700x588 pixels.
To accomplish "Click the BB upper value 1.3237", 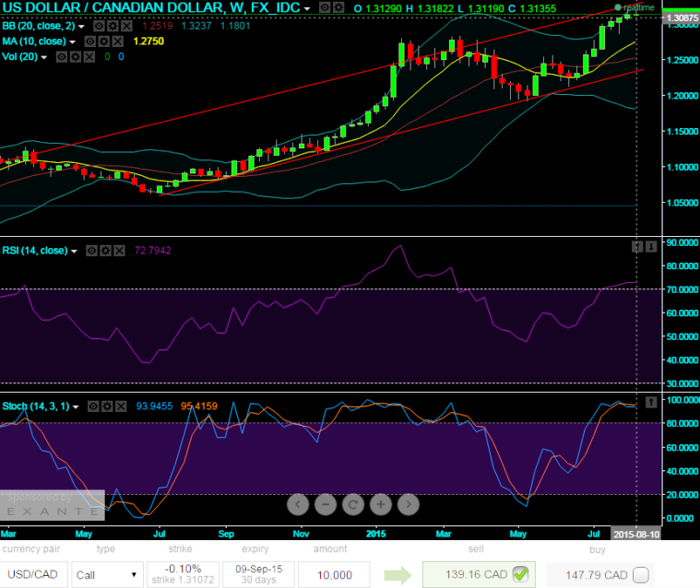I will point(196,26).
